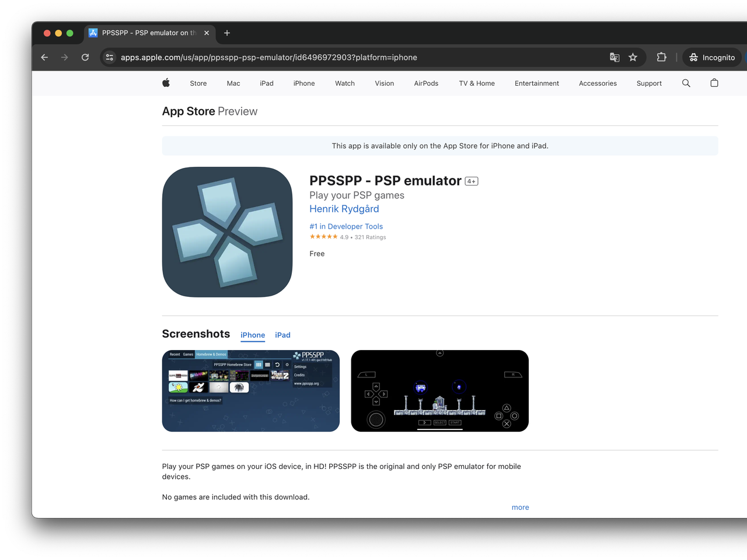747x560 pixels.
Task: Click the App Store Preview heading link
Action: click(210, 111)
